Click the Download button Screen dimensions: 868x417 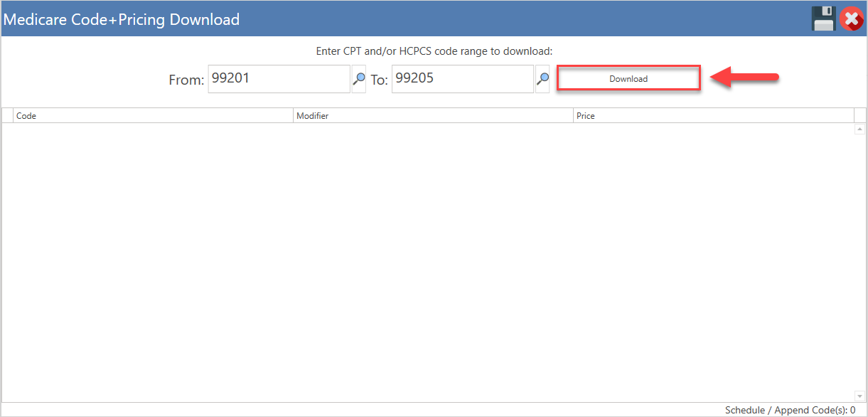(x=628, y=78)
